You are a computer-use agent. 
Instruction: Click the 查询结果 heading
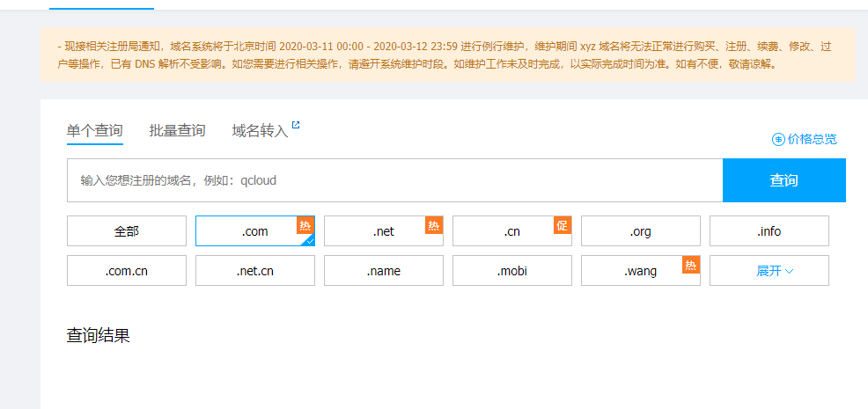[x=99, y=335]
